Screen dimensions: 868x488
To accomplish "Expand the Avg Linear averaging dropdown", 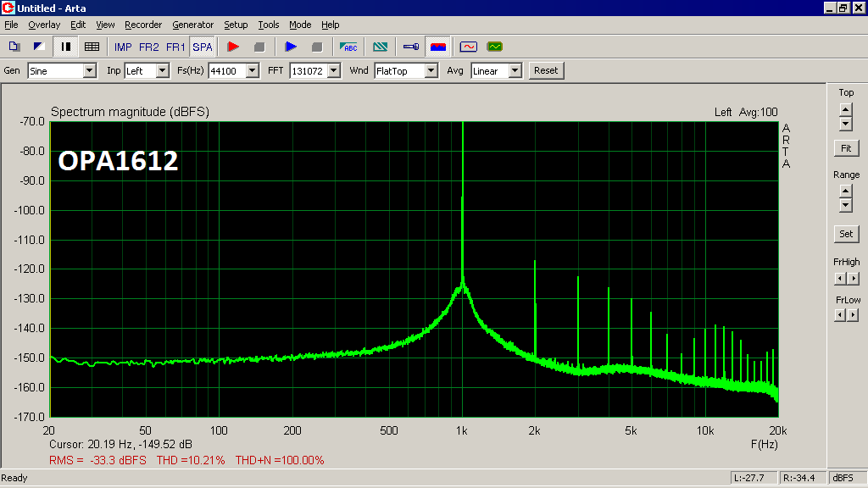I will tap(515, 71).
